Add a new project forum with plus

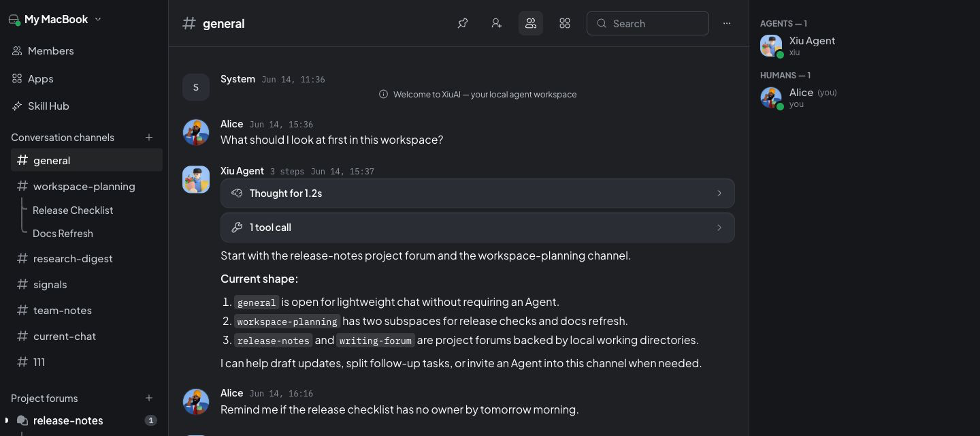(x=149, y=399)
